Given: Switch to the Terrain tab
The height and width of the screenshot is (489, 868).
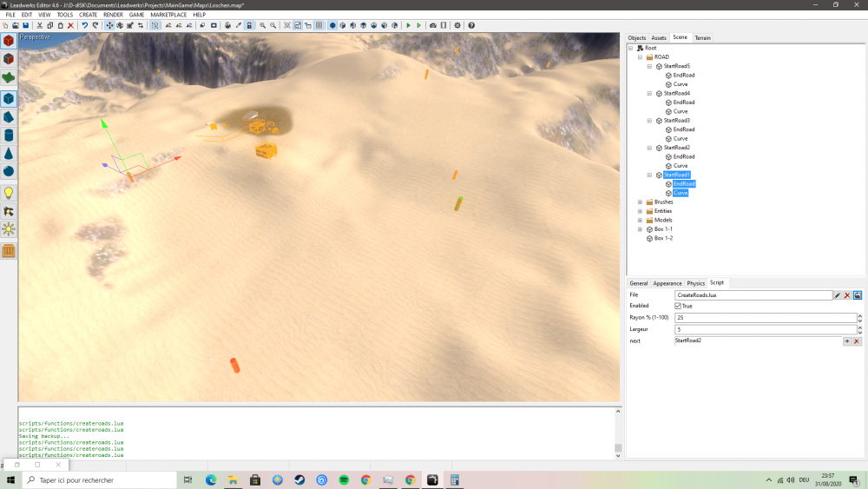Looking at the screenshot, I should (702, 37).
